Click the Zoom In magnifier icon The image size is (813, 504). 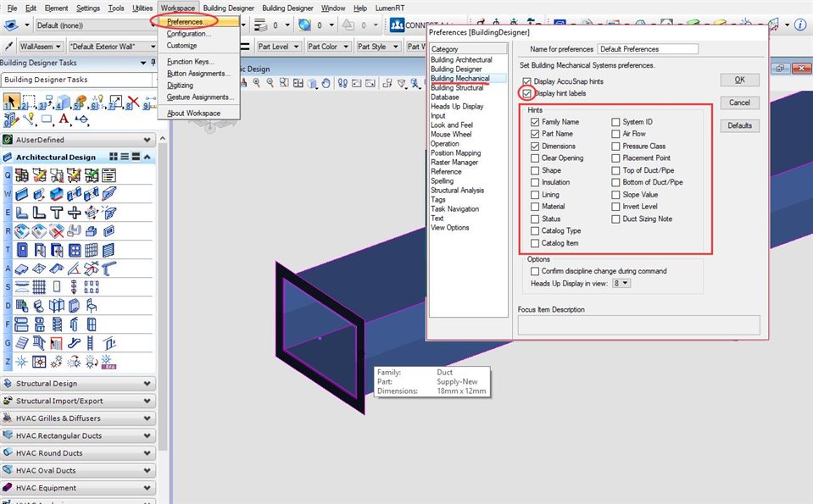[256, 83]
